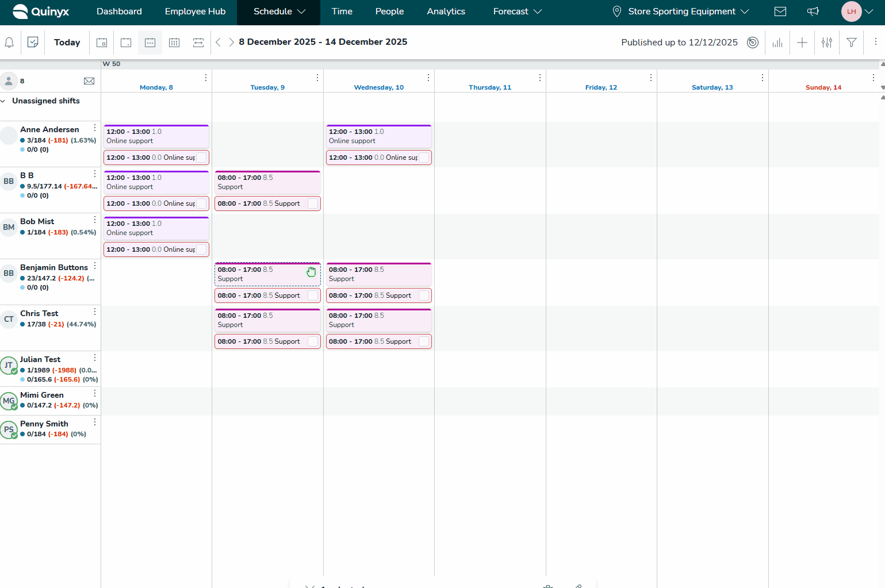Expand the user menu chevron beside LH
Image resolution: width=885 pixels, height=588 pixels.
869,11
